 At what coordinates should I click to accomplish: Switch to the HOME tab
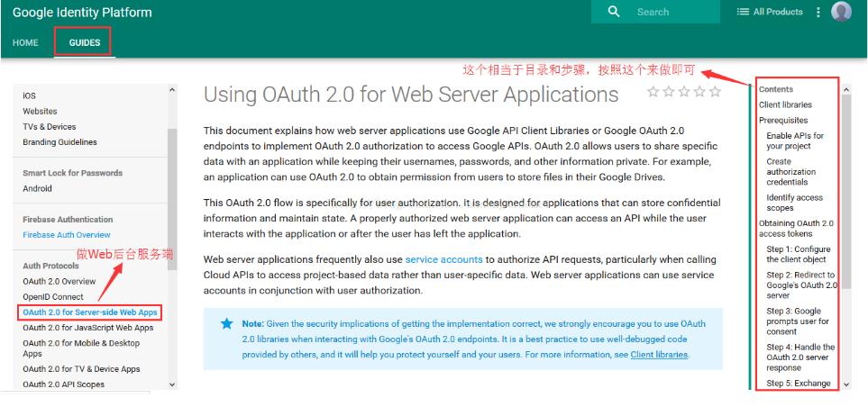click(x=25, y=42)
